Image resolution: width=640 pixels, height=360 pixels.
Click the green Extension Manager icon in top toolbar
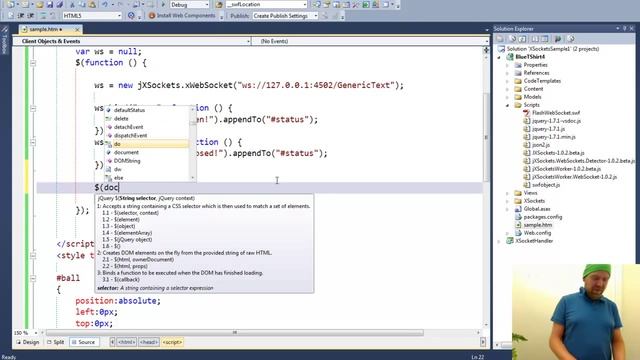click(x=366, y=4)
